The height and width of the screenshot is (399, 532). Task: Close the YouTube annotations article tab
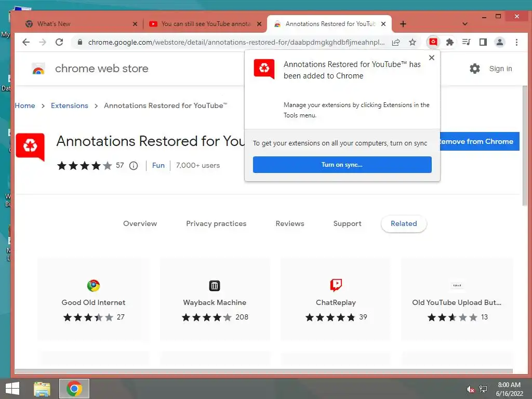[x=259, y=24]
